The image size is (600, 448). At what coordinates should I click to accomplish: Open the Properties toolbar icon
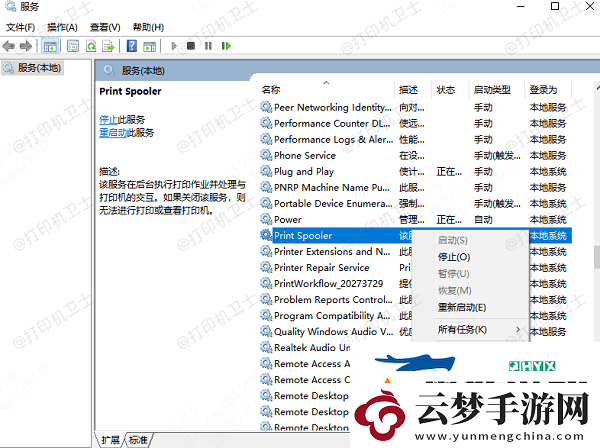pos(73,46)
